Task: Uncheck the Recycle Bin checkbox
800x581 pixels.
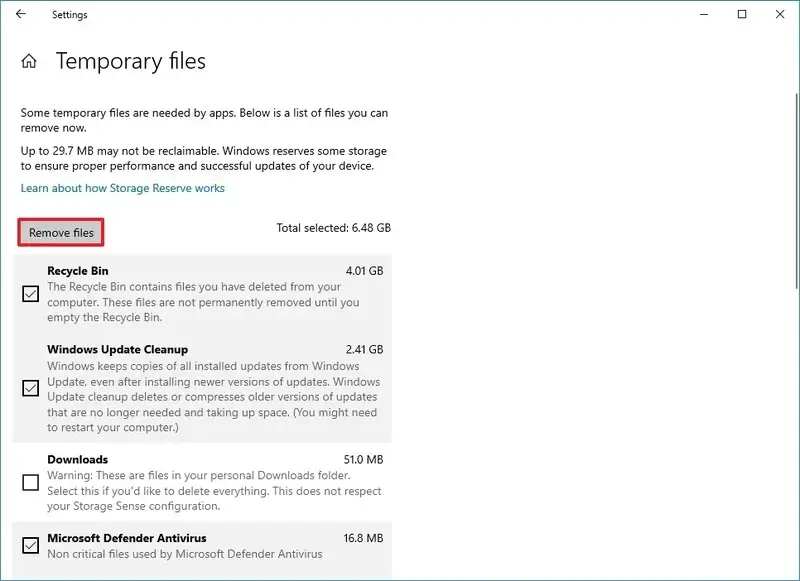Action: click(31, 294)
